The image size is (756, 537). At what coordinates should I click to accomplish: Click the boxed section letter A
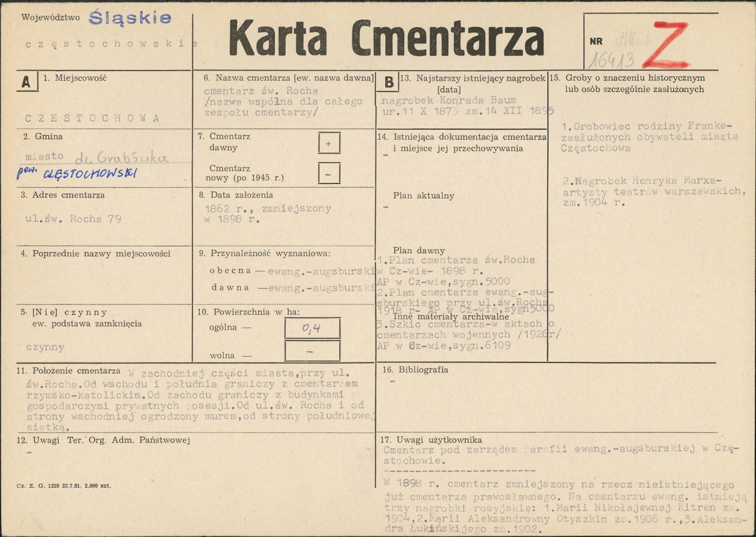point(26,82)
